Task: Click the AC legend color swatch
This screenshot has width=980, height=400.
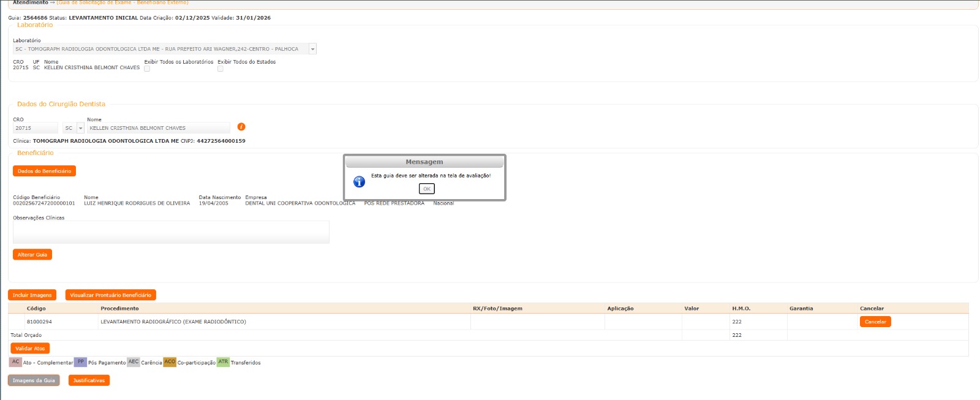Action: pyautogui.click(x=16, y=362)
